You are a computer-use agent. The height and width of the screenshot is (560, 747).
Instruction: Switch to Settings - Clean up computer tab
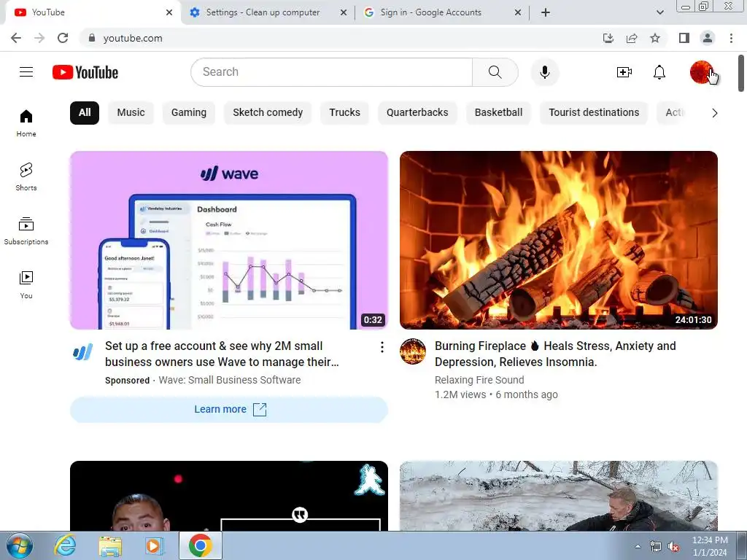[263, 12]
